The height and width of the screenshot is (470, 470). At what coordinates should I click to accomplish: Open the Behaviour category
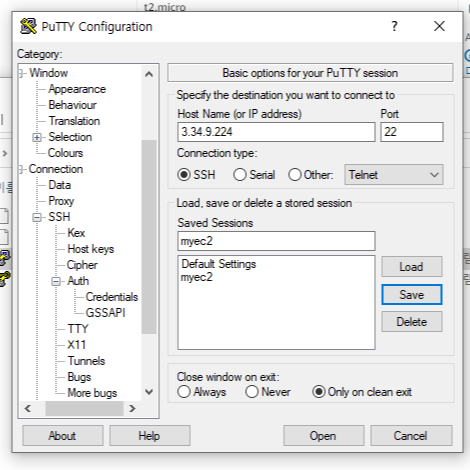tap(72, 105)
